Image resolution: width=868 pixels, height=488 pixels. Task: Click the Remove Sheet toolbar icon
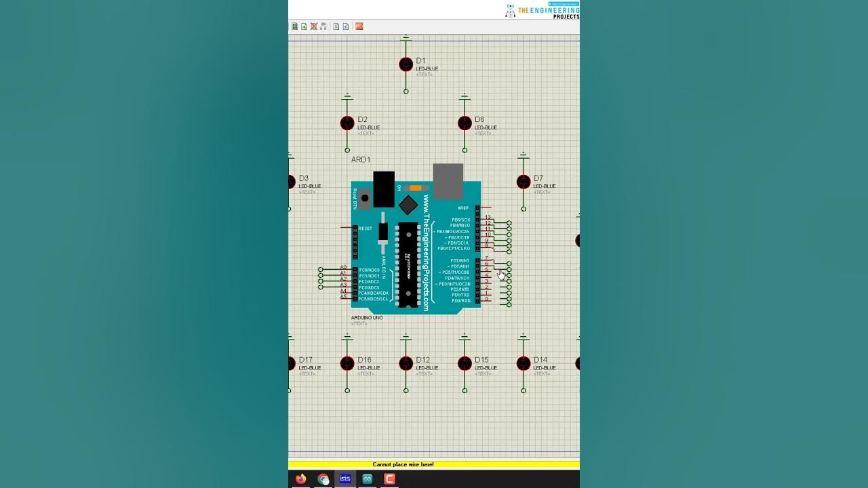pyautogui.click(x=314, y=26)
